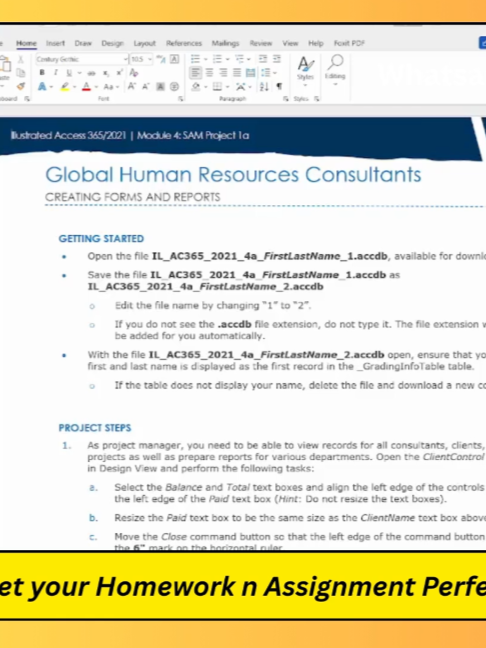The image size is (486, 648).
Task: Select the Format Painter brush
Action: coord(21,86)
